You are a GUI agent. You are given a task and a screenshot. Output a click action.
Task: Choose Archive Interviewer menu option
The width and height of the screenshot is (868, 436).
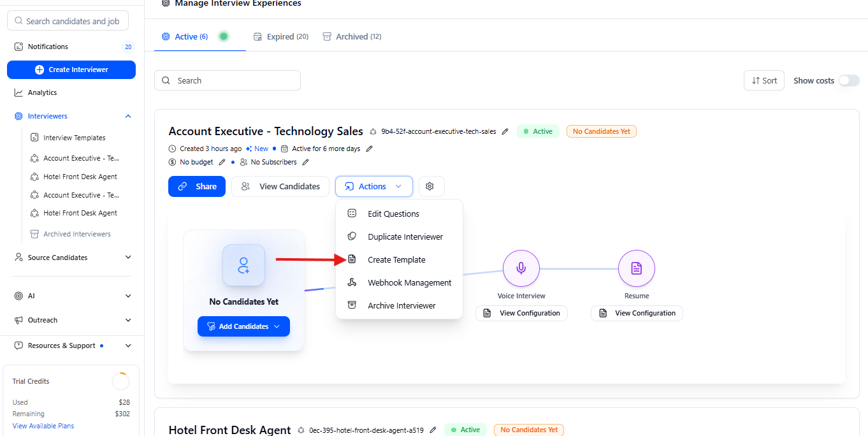[x=401, y=305]
